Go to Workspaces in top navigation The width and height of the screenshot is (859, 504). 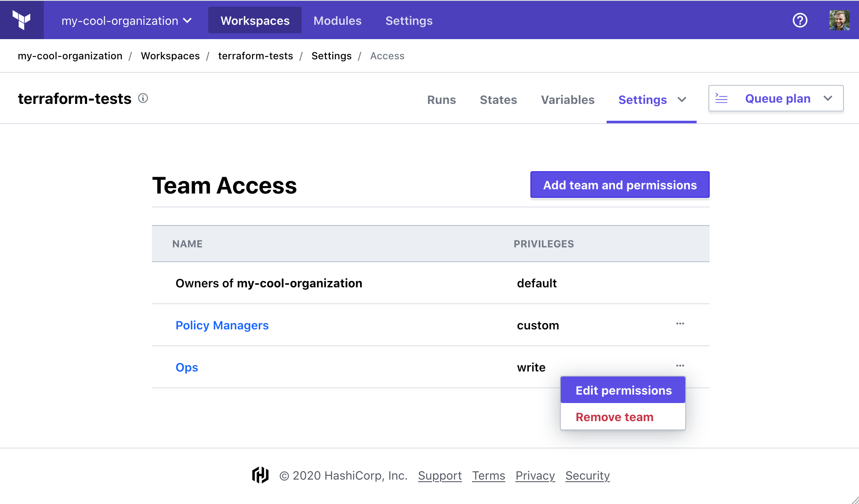pyautogui.click(x=255, y=20)
